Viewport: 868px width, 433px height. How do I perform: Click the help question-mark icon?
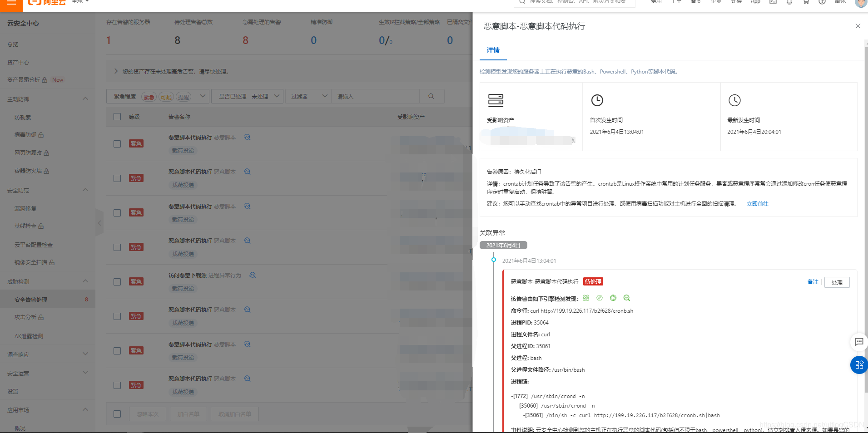[x=822, y=2]
